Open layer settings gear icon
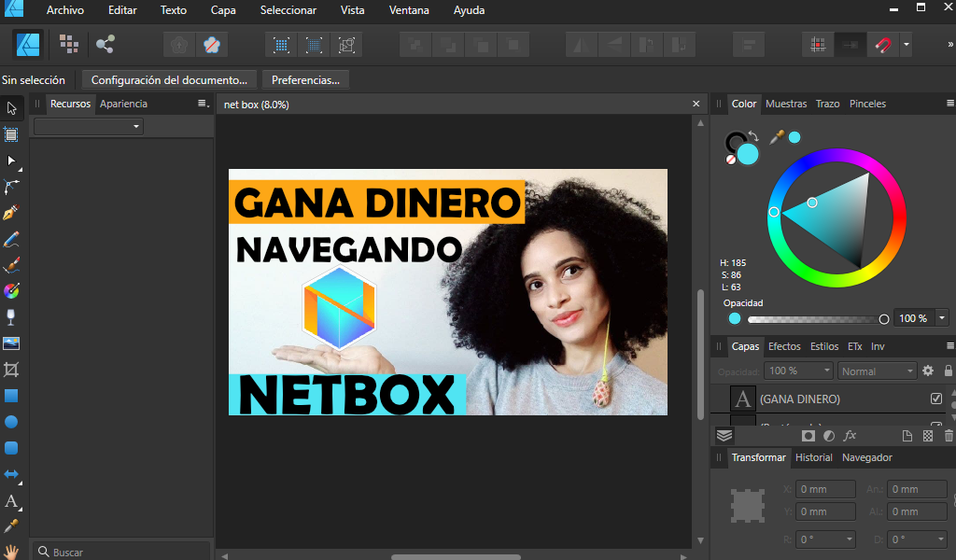Viewport: 956px width, 560px height. [x=928, y=371]
